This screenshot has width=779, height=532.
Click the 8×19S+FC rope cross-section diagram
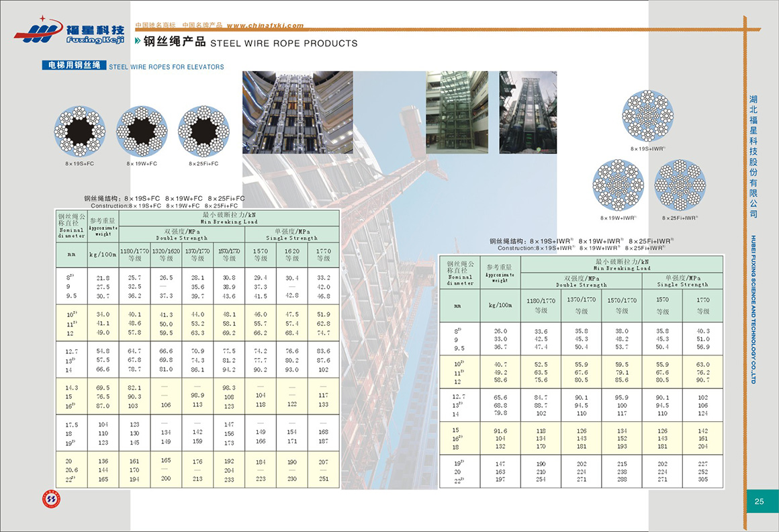point(80,131)
